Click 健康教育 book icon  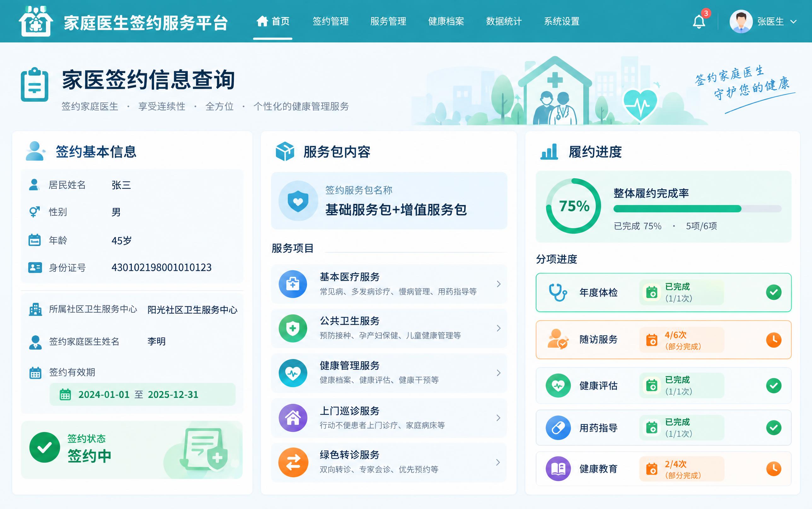click(x=558, y=469)
